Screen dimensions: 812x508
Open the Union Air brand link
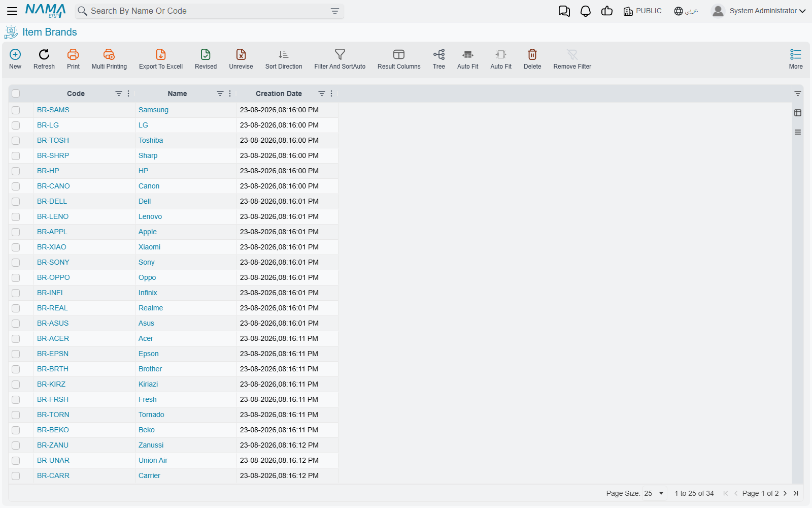[153, 460]
